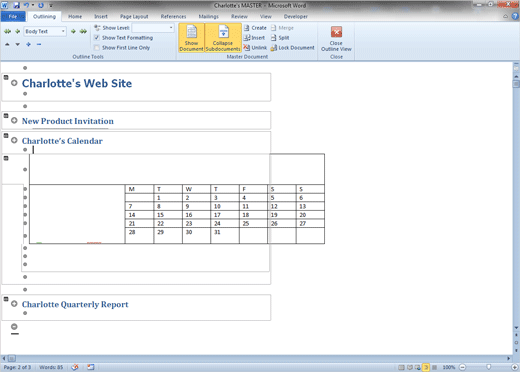The height and width of the screenshot is (372, 520).
Task: Promote to Heading 1 double-arrow icon
Action: [7, 31]
